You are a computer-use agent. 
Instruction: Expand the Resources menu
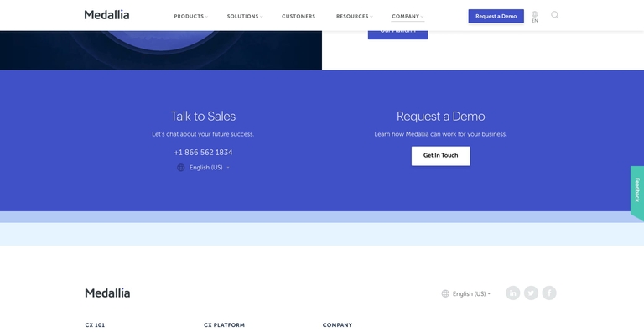[x=355, y=17]
